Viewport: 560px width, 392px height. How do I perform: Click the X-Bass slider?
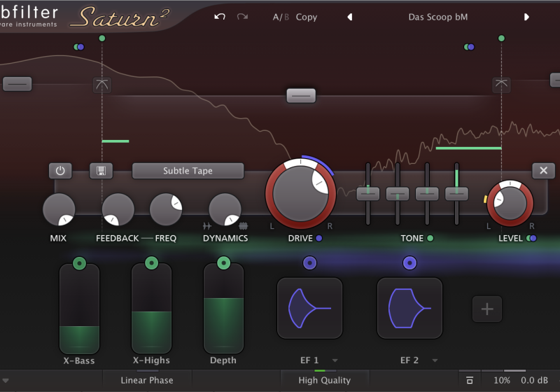(79, 308)
